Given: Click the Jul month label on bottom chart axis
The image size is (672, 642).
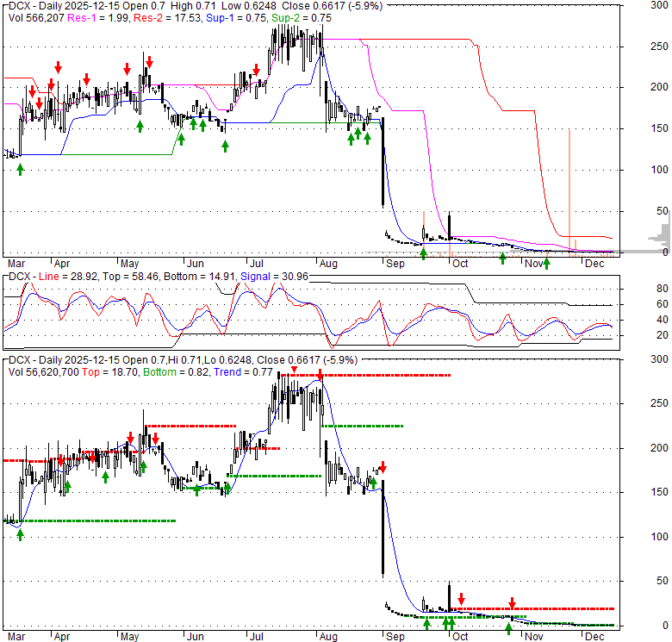Looking at the screenshot, I should click(258, 637).
